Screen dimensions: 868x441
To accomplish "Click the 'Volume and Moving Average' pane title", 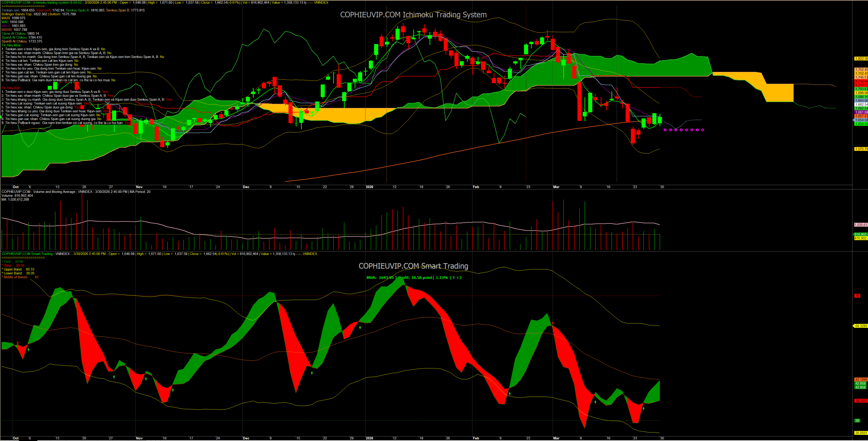I will (x=54, y=192).
